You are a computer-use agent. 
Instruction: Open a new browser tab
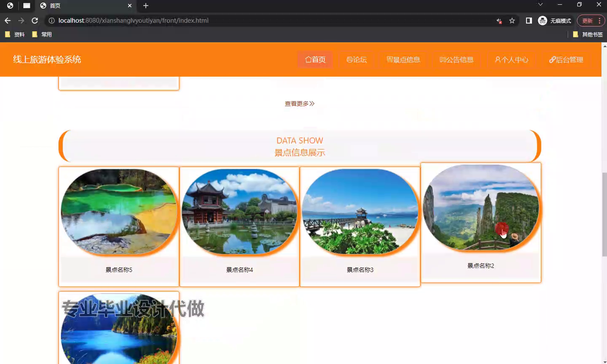click(x=146, y=5)
